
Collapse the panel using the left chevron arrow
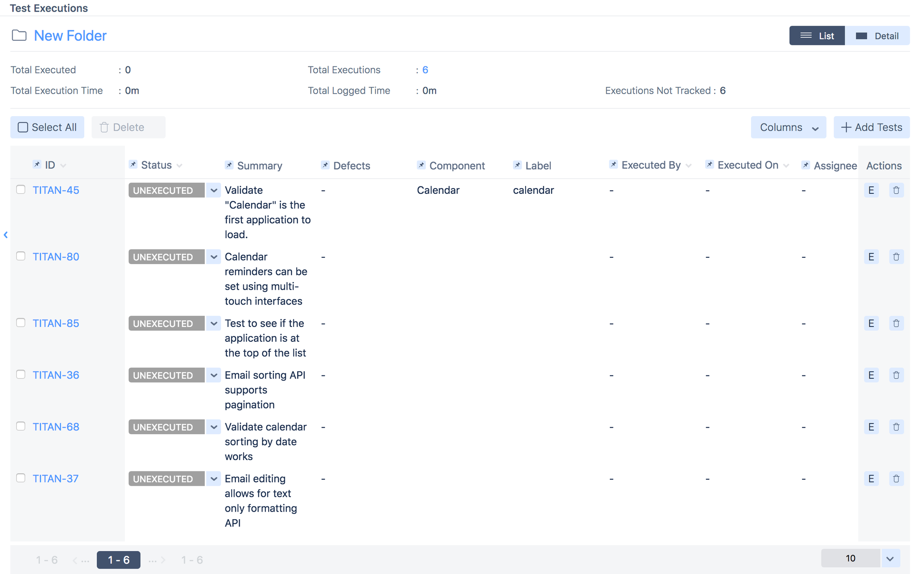point(6,235)
